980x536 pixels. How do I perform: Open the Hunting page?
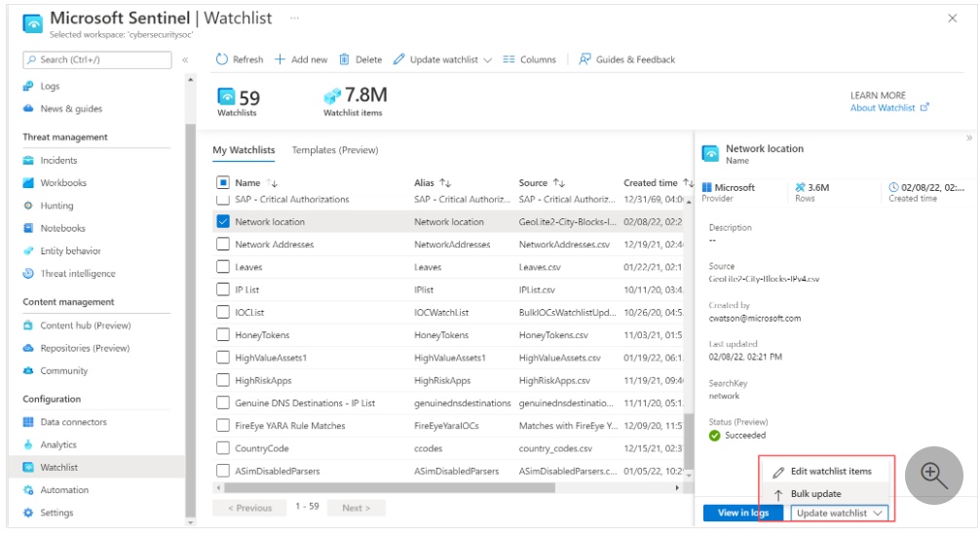click(x=57, y=206)
